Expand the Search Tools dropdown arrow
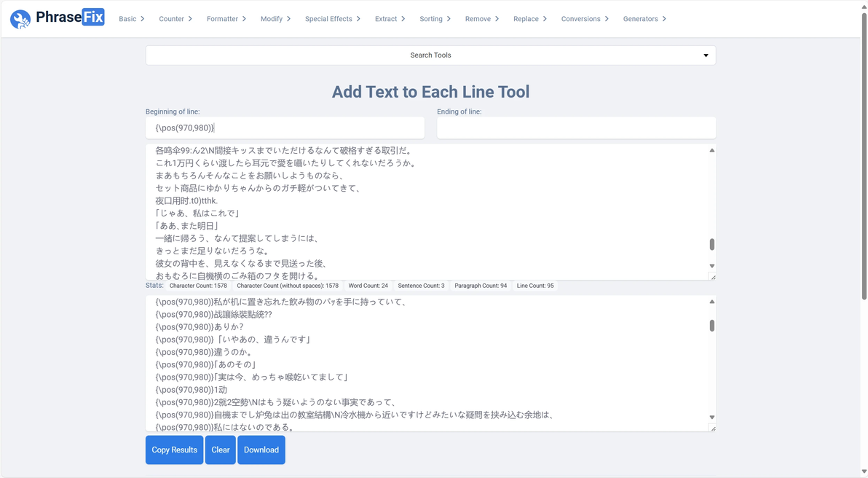Viewport: 868px width, 478px height. coord(706,55)
